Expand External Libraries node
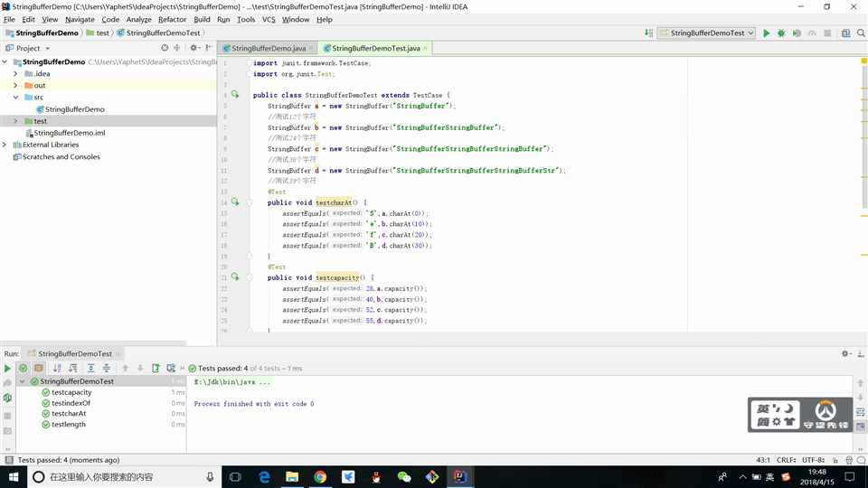The image size is (868, 488). coord(5,145)
